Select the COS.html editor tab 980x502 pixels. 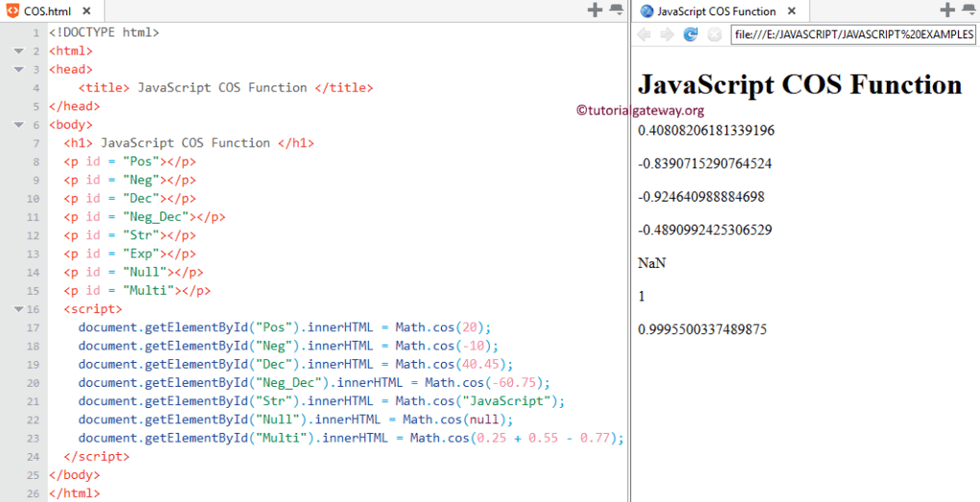coord(52,12)
